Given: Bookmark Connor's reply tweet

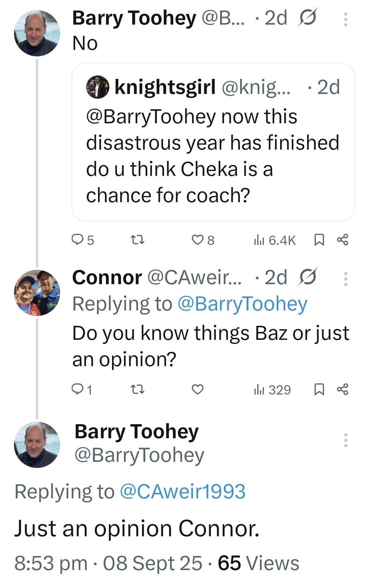Looking at the screenshot, I should pyautogui.click(x=319, y=389).
